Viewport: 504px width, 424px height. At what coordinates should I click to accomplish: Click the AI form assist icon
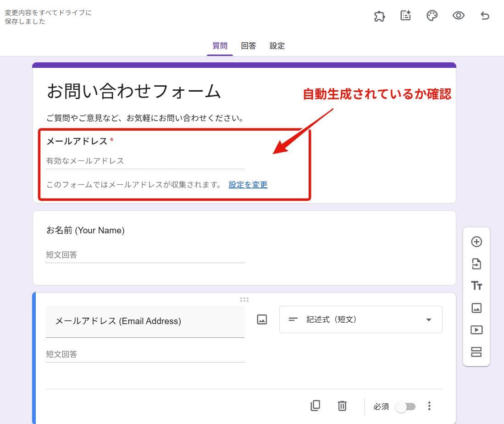click(405, 16)
